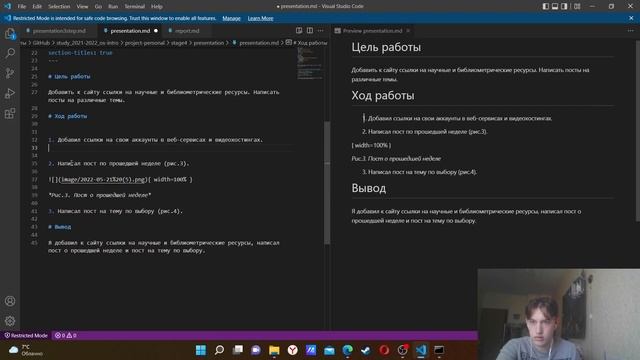
Task: Open the Extensions view
Action: (10, 113)
